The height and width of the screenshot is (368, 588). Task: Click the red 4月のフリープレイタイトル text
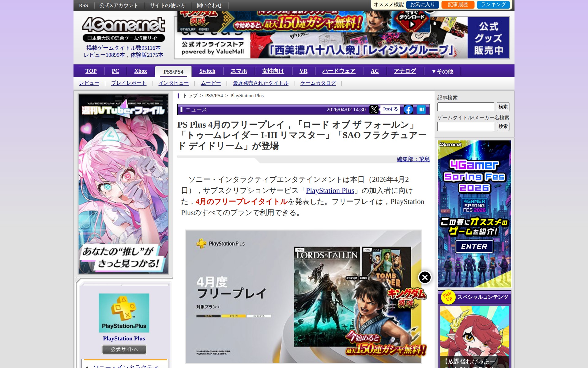242,201
